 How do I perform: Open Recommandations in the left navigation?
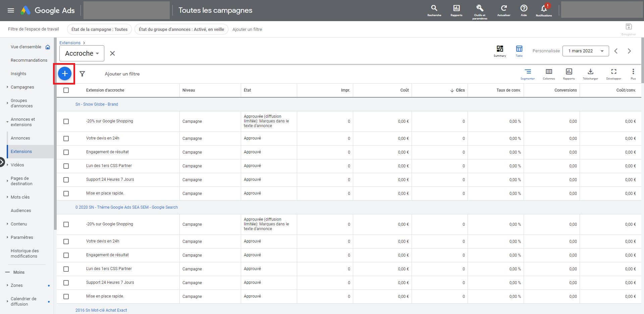click(x=29, y=60)
